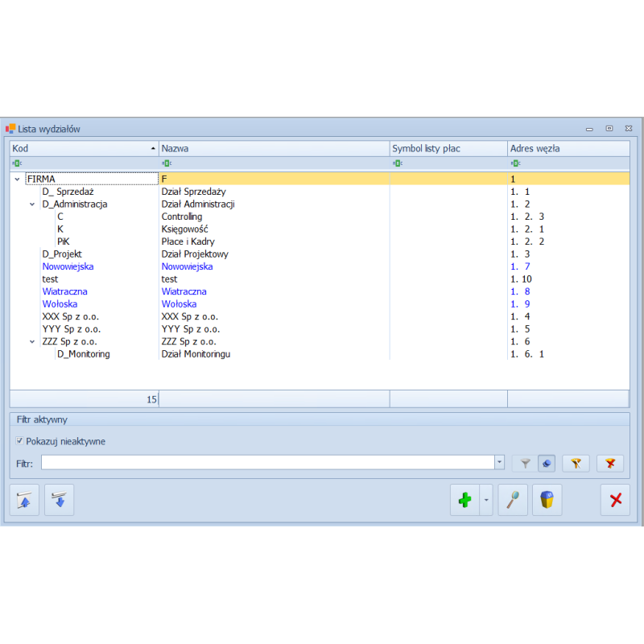644x644 pixels.
Task: Select the Nowowiejska row in the tree
Action: point(68,266)
